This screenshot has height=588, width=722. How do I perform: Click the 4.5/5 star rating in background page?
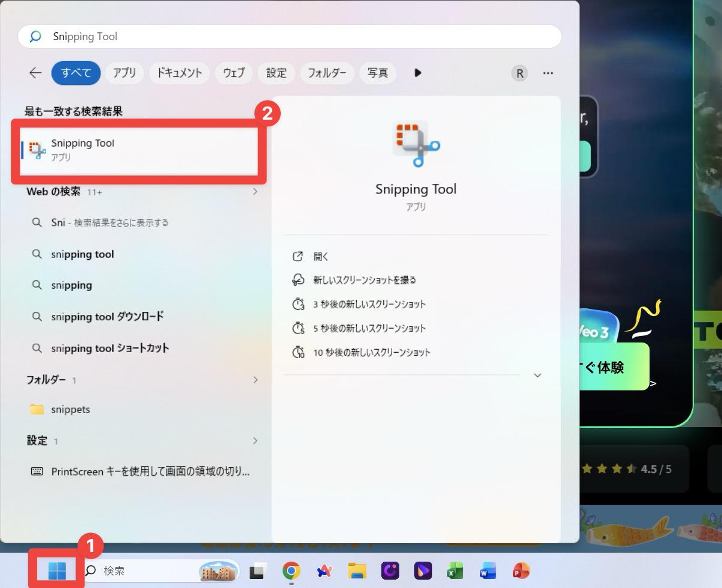click(x=626, y=469)
